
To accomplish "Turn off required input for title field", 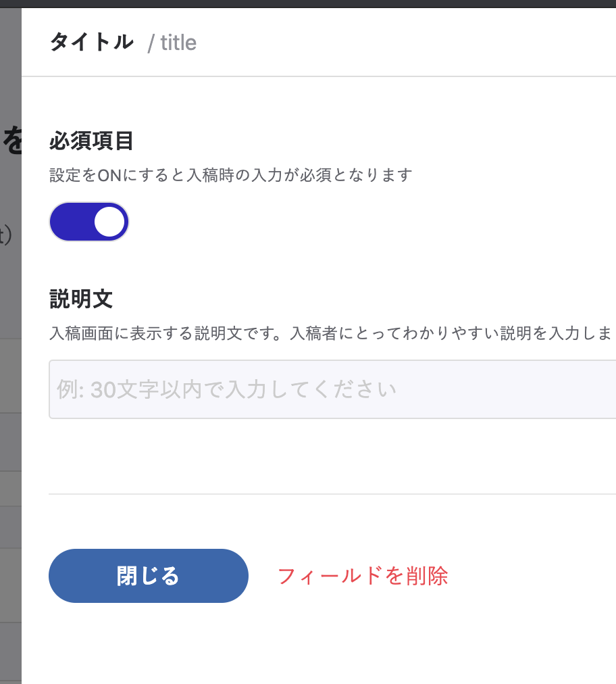I will [88, 221].
